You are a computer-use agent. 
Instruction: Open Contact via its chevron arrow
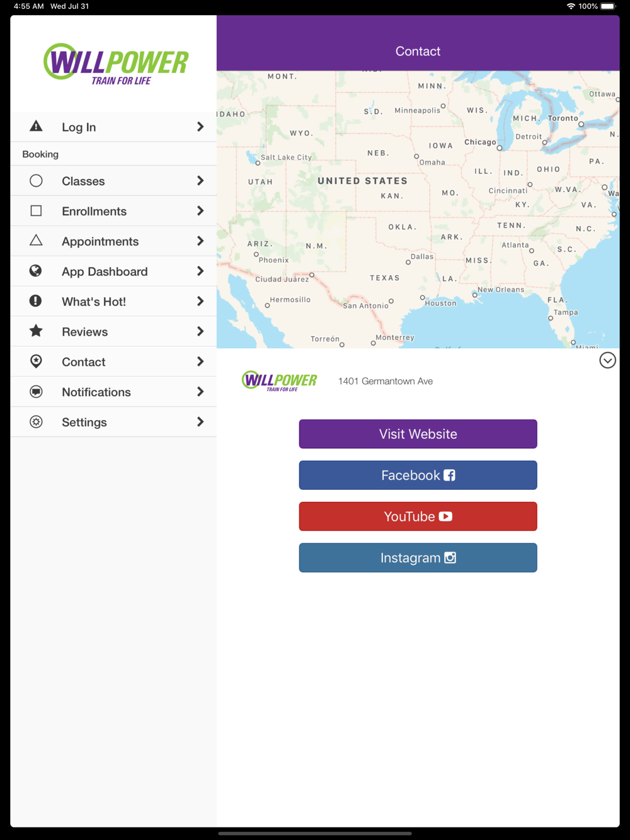coord(200,361)
